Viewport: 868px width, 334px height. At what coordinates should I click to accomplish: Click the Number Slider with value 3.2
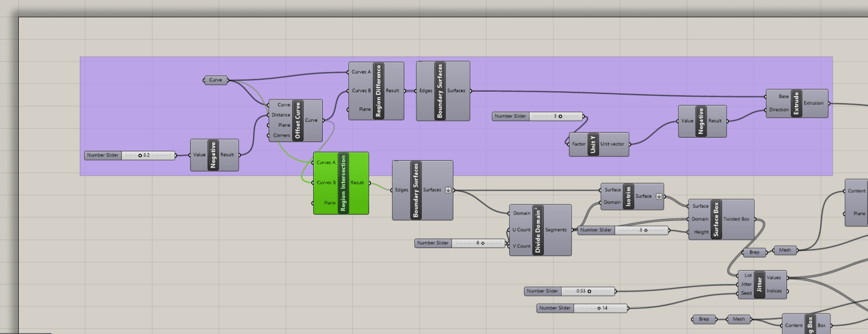[130, 155]
